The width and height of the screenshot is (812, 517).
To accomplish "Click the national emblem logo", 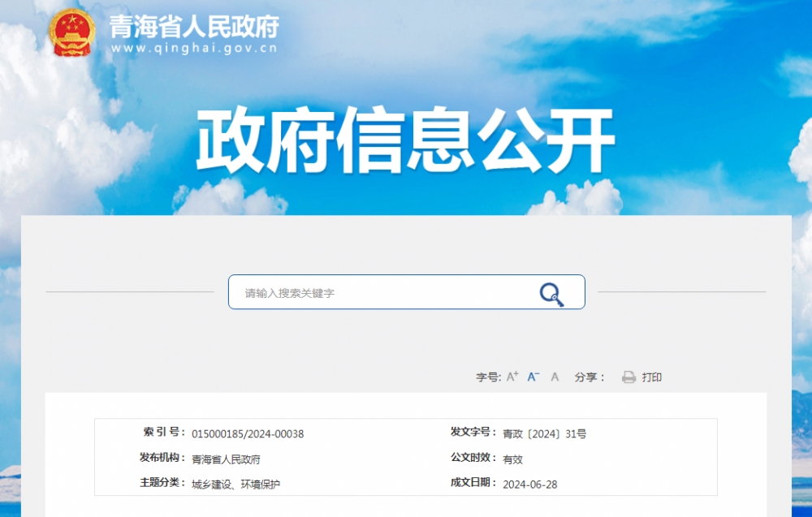I will point(71,34).
